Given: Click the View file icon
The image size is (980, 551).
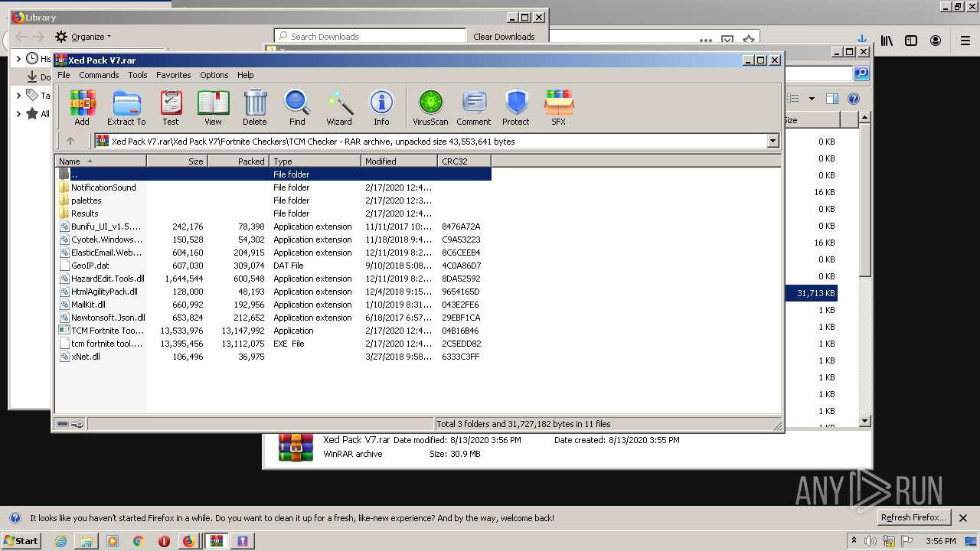Looking at the screenshot, I should click(x=213, y=108).
